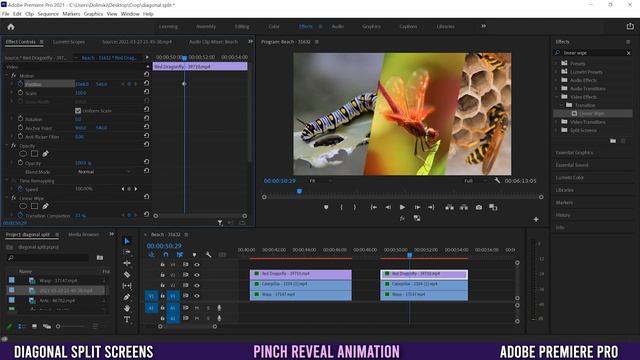
Task: Switch to Lumetri Scopes tab
Action: (69, 42)
